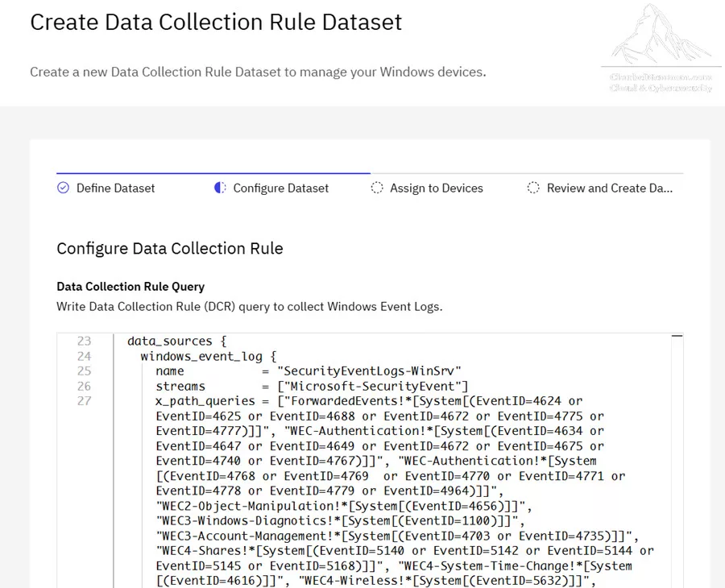Click the WEC4-System-Time-Change query text
Screen dimensions: 725x588
click(515, 566)
